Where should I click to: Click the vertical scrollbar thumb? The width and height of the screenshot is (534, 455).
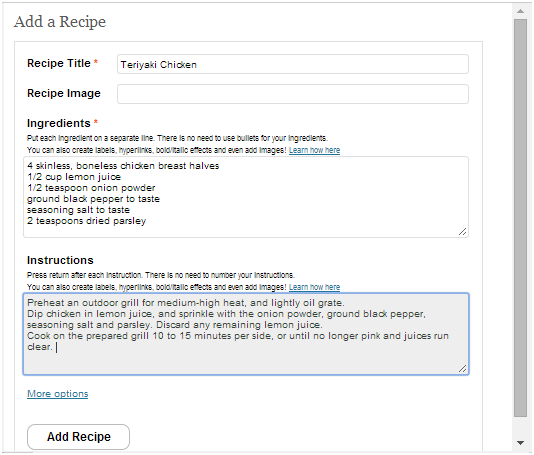tap(520, 218)
